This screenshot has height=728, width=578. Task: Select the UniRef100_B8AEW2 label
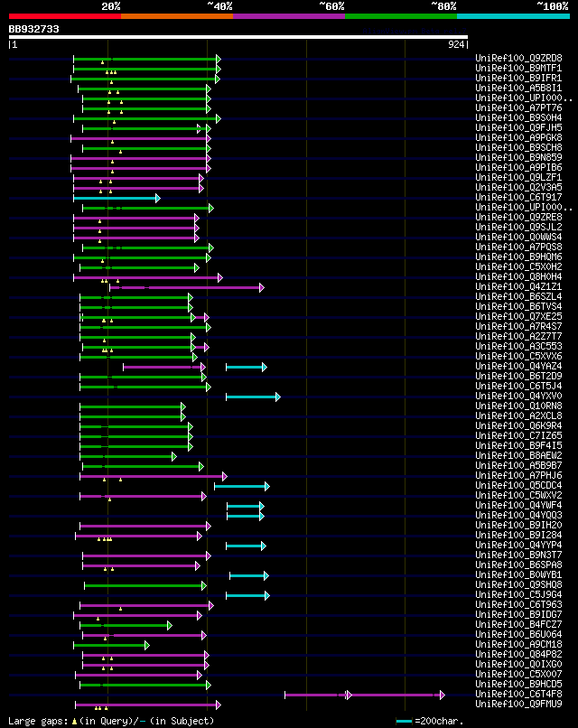(518, 455)
